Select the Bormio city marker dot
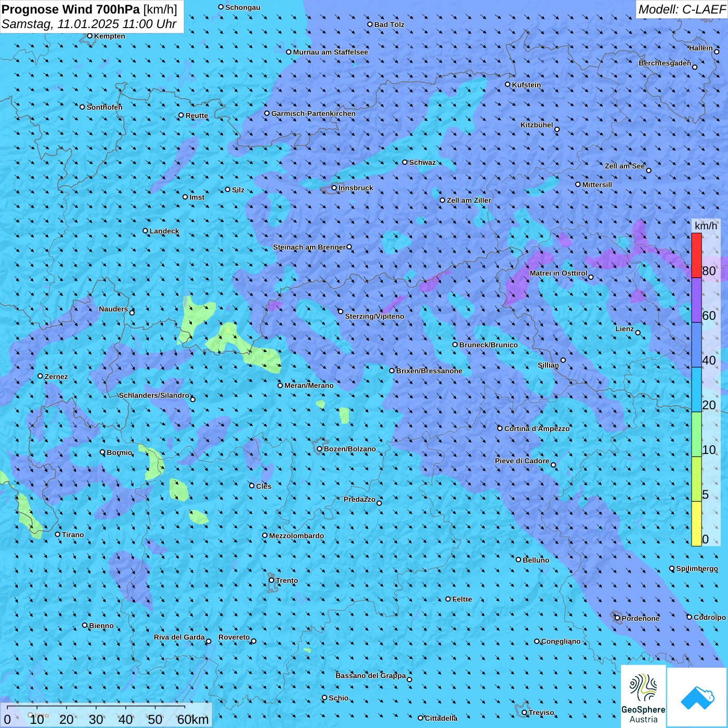This screenshot has width=728, height=728. click(102, 452)
